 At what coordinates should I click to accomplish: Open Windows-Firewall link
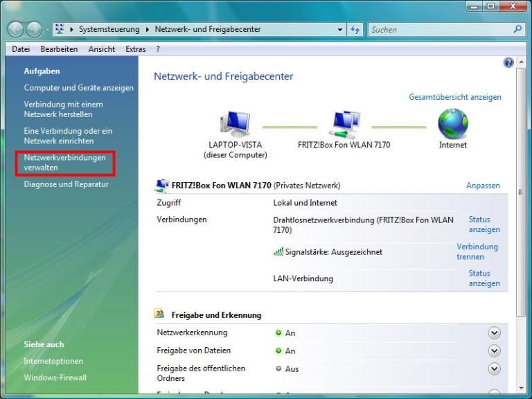[x=55, y=378]
